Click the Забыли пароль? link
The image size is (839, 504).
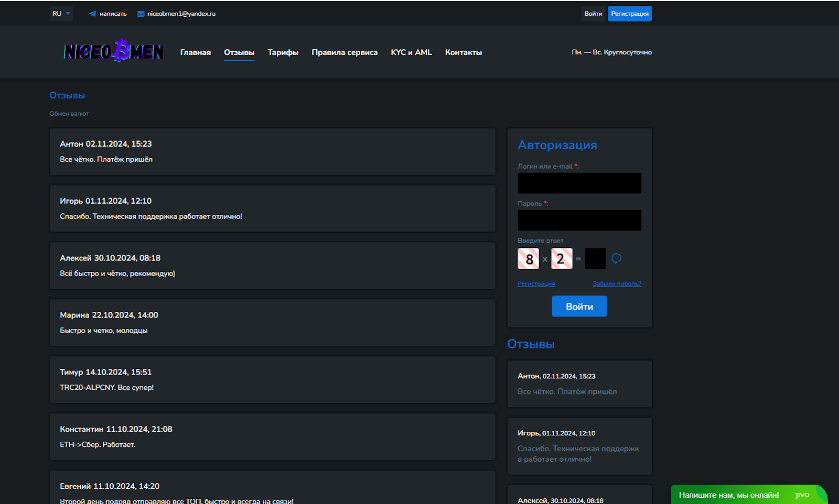tap(617, 284)
